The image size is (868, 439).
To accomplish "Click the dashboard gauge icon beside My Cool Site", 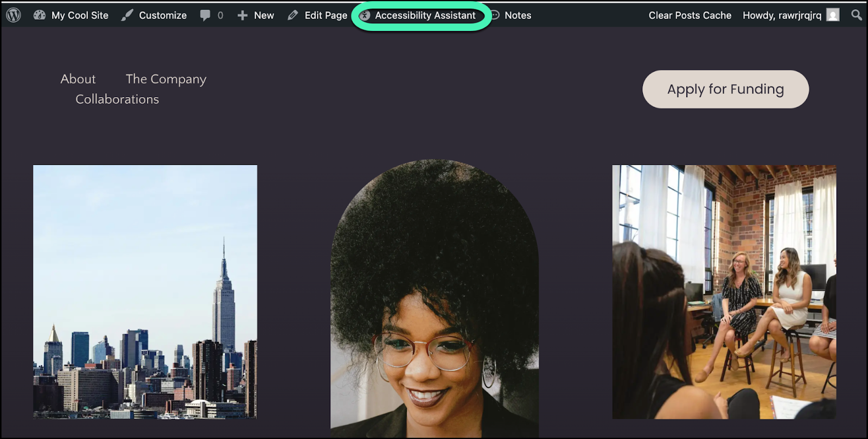I will (x=40, y=15).
